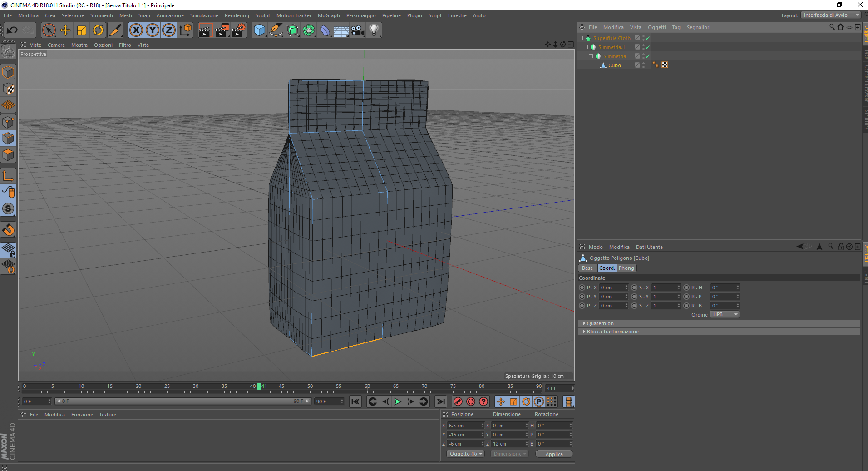
Task: Open the Camera object icon
Action: tap(357, 30)
